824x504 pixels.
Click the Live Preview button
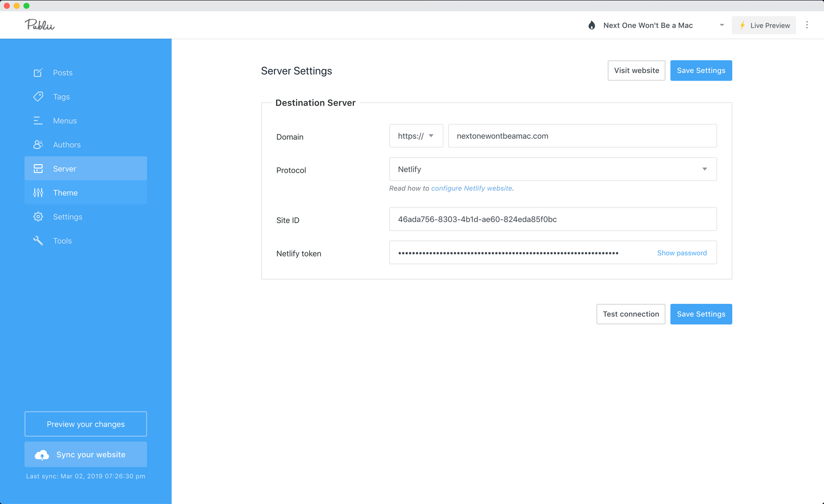pyautogui.click(x=764, y=25)
